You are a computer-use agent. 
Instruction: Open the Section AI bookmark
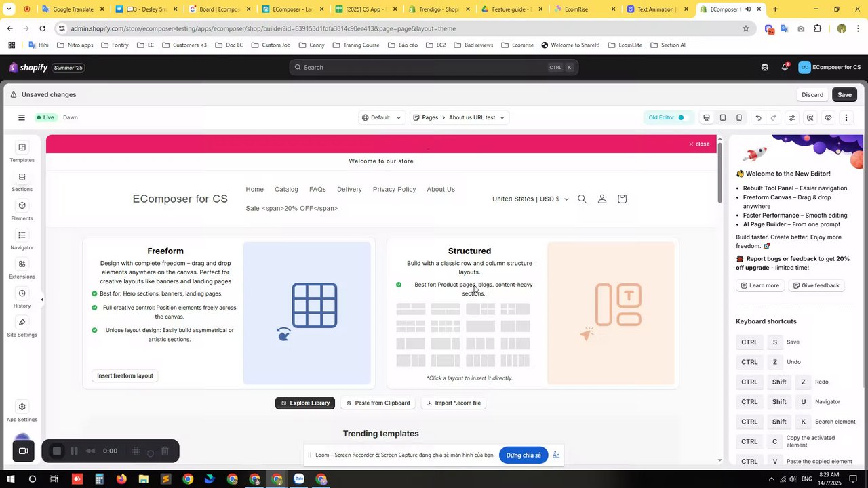click(x=667, y=45)
